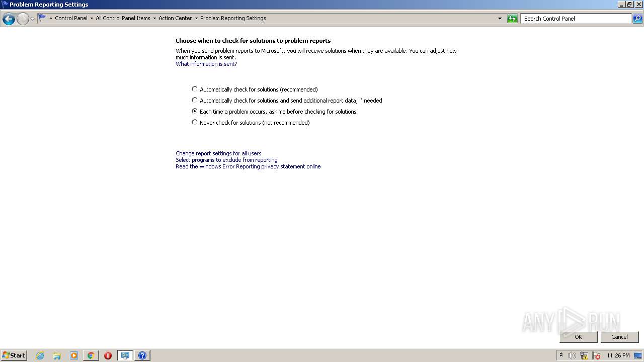Open Change report settings for all users
The width and height of the screenshot is (644, 362).
pos(218,153)
